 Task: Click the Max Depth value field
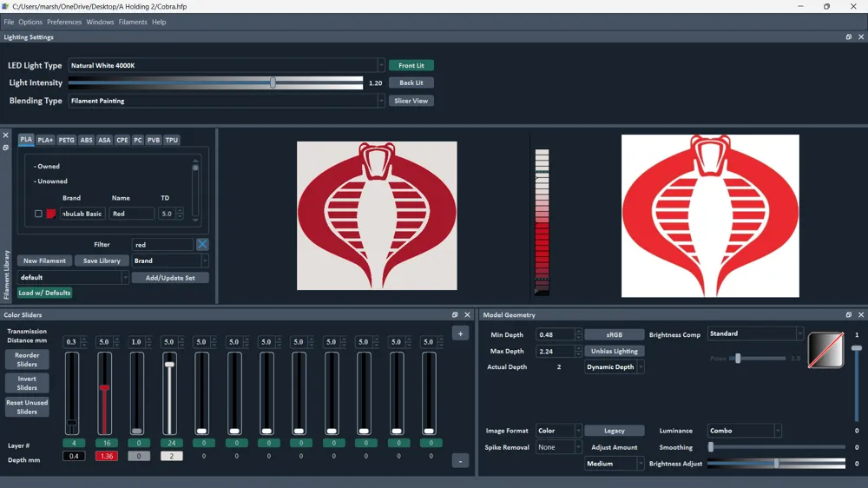point(556,351)
